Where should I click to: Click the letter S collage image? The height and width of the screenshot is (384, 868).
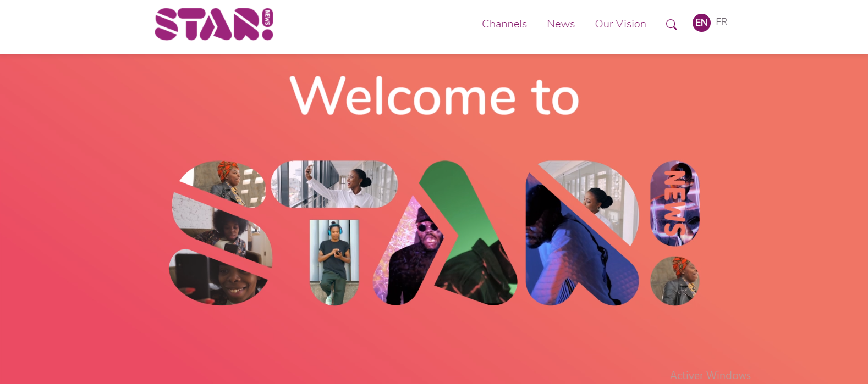pyautogui.click(x=221, y=233)
